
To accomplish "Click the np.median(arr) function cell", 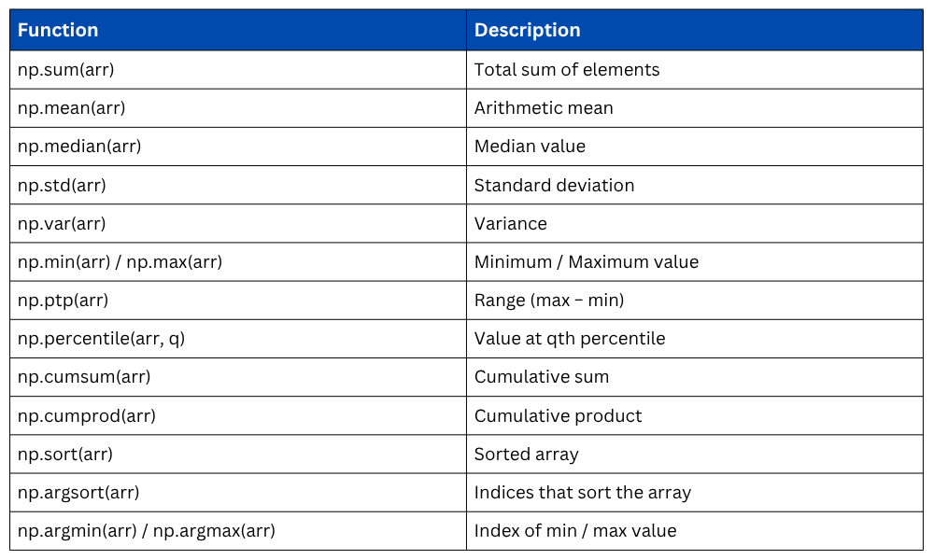I will [79, 147].
